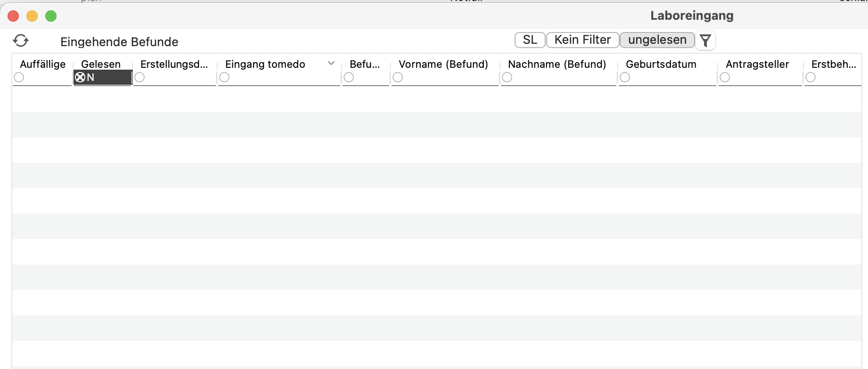Toggle the ungelesen filter button
The height and width of the screenshot is (369, 868).
(657, 40)
